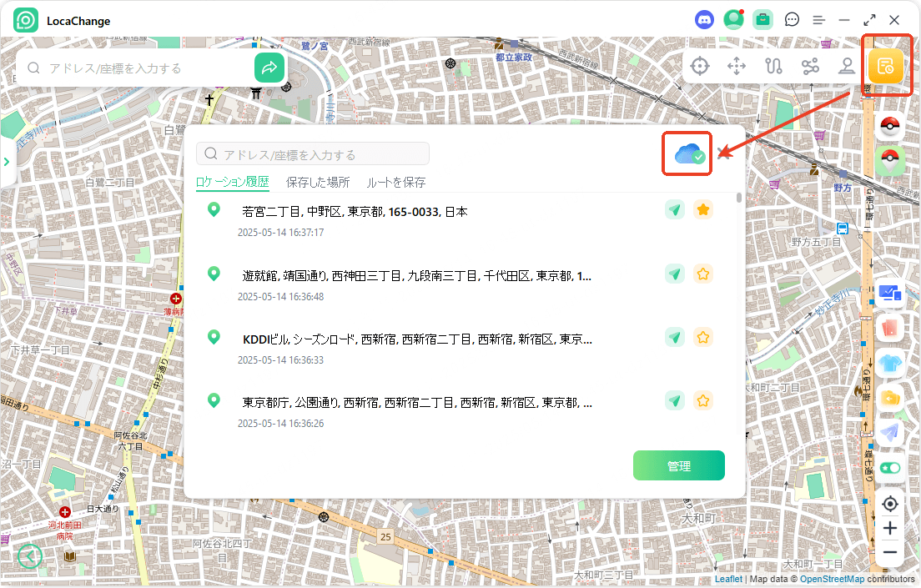This screenshot has width=921, height=588.
Task: Select Two-spot route mode icon
Action: pyautogui.click(x=773, y=66)
